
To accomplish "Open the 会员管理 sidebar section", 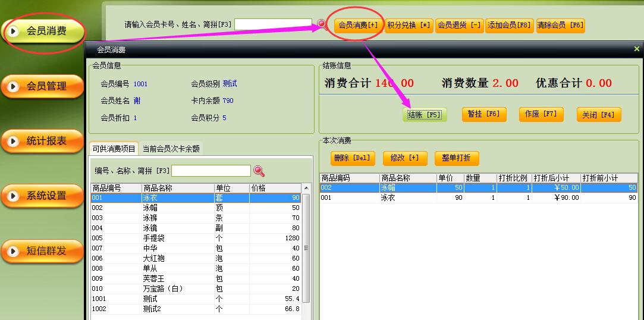I will click(x=42, y=86).
